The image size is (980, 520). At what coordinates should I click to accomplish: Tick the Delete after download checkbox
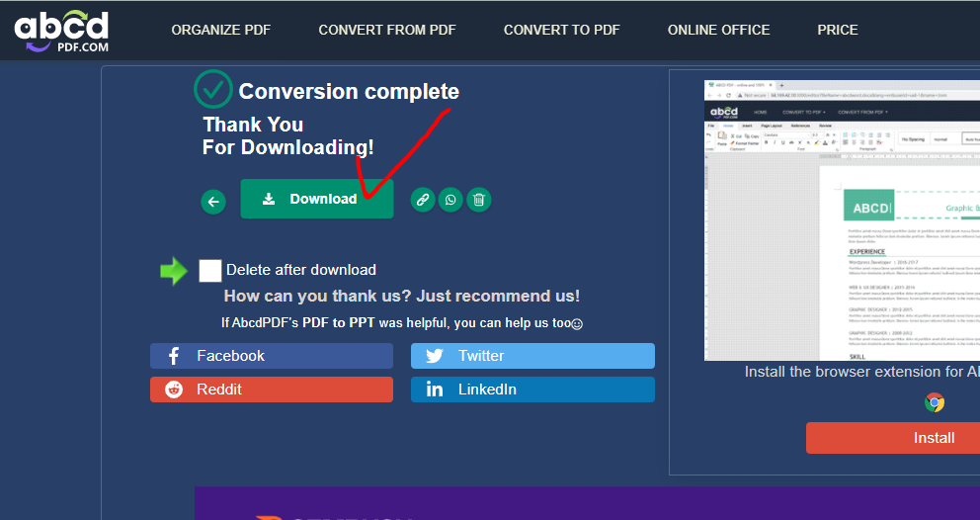210,270
